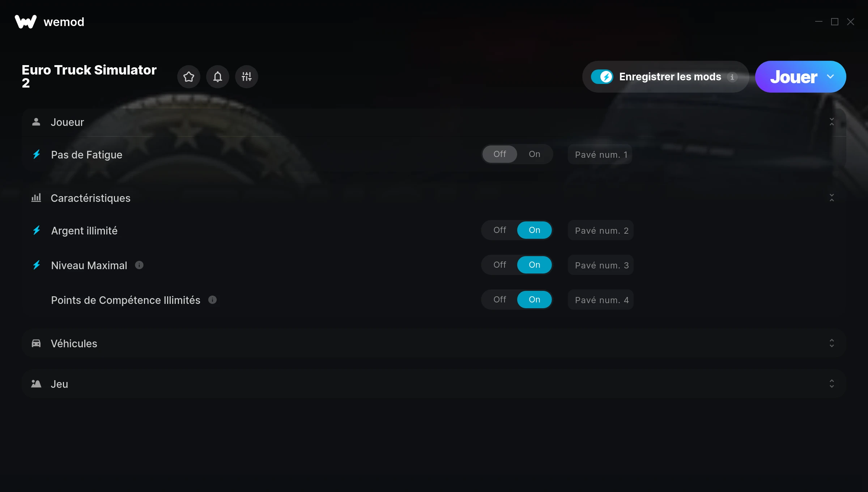This screenshot has height=492, width=868.
Task: Show the Niveau Maximal info icon
Action: (x=139, y=265)
